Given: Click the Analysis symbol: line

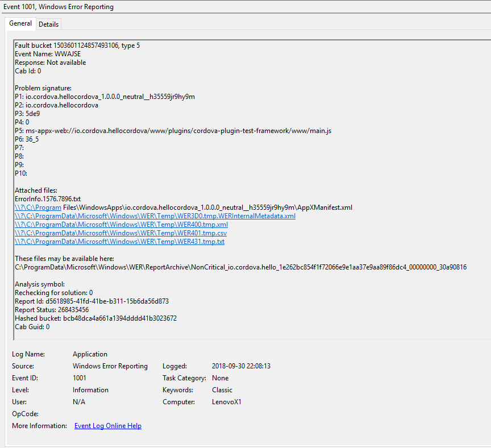Looking at the screenshot, I should coord(40,284).
